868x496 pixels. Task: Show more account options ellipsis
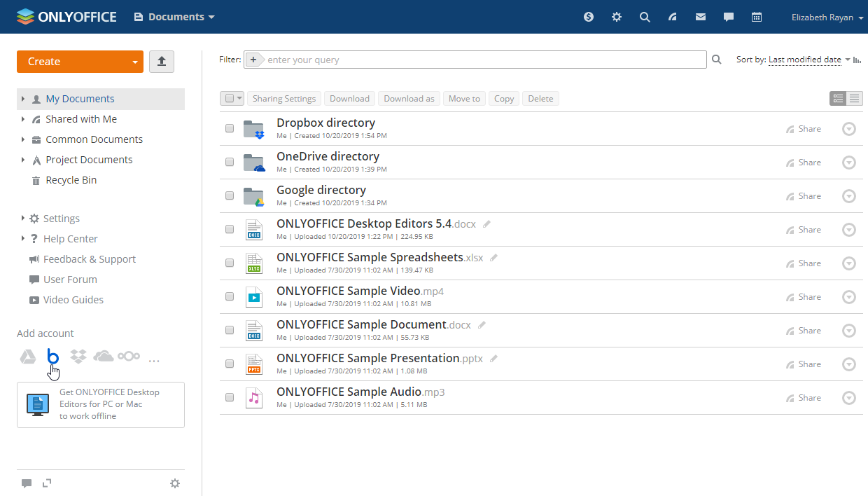click(x=154, y=360)
